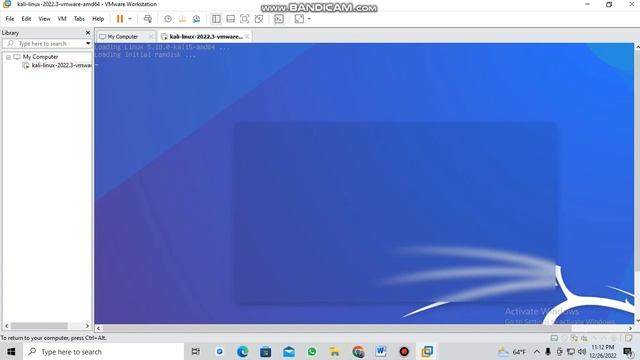This screenshot has height=360, width=640.
Task: Open the Edit menu
Action: 26,19
